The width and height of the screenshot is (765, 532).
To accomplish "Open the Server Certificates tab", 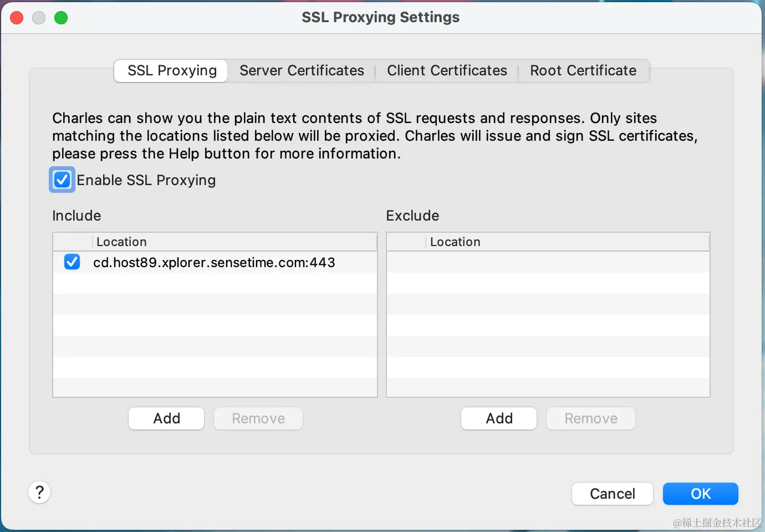I will (302, 71).
